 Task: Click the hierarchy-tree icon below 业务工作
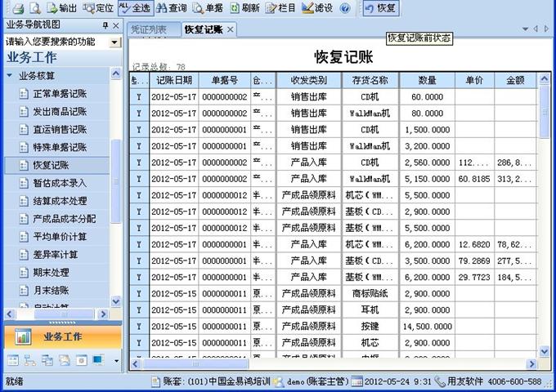29,360
